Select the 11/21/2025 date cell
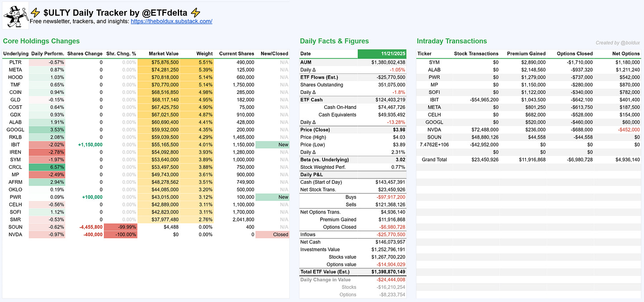This screenshot has height=302, width=644. tap(382, 54)
